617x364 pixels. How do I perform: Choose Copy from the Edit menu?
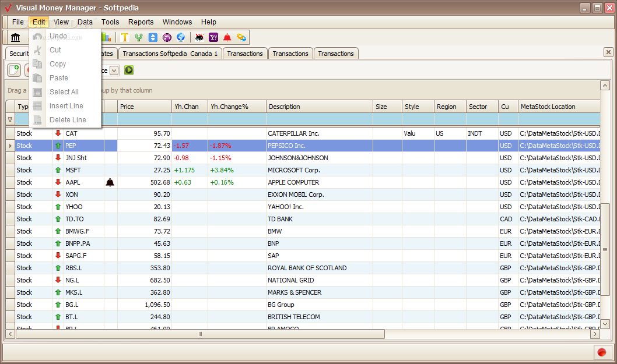pos(65,64)
